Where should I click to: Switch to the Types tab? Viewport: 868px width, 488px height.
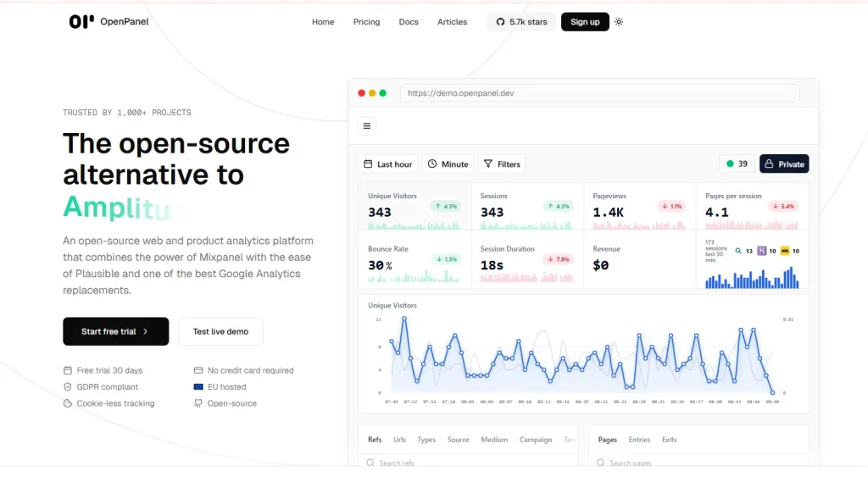(x=426, y=440)
